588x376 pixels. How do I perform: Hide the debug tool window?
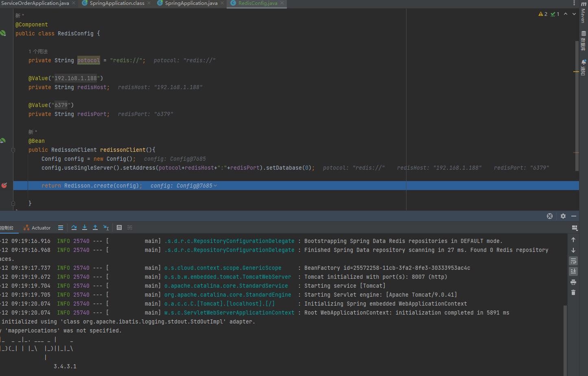(574, 216)
